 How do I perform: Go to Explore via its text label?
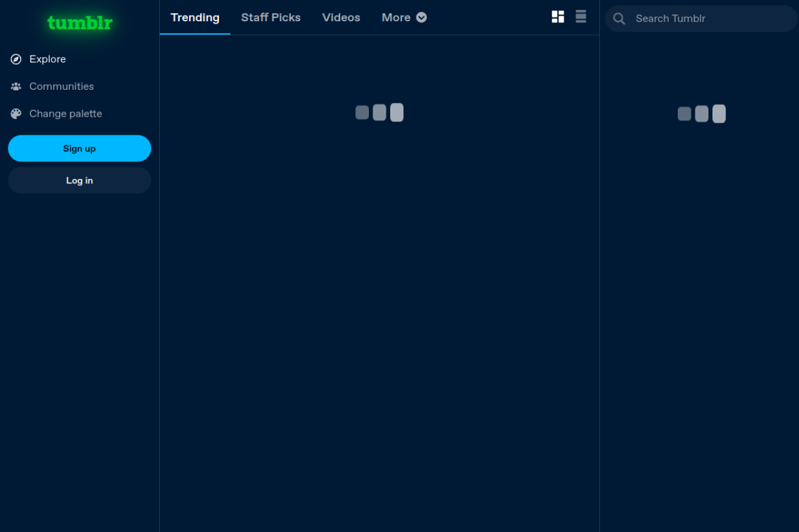(x=47, y=59)
